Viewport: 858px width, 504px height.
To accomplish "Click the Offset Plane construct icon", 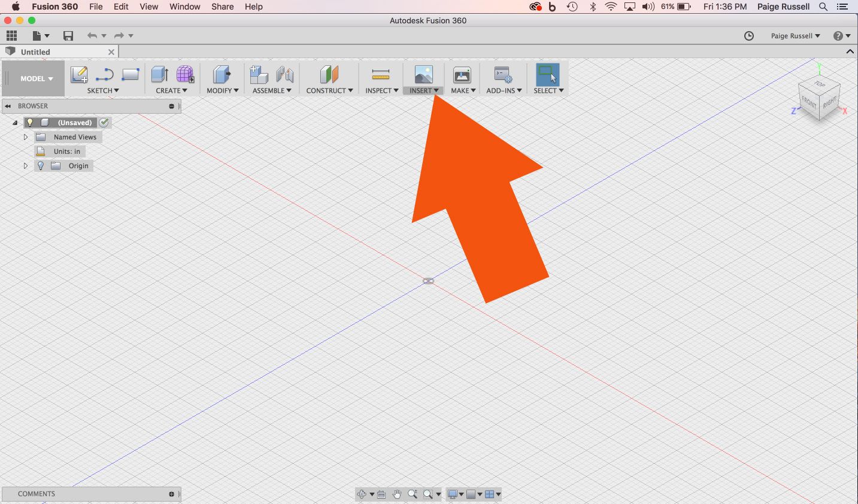I will (329, 75).
